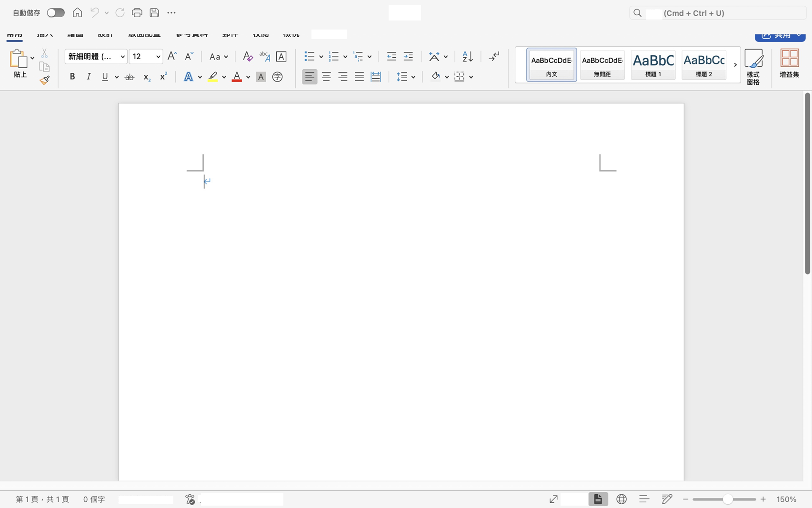Save the document with the disk icon
Screen dimensions: 812x508
click(154, 13)
